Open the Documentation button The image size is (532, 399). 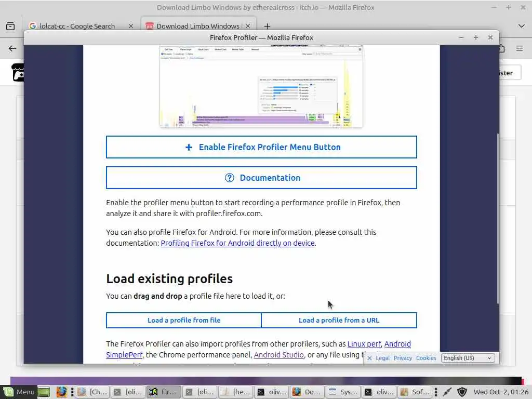261,178
